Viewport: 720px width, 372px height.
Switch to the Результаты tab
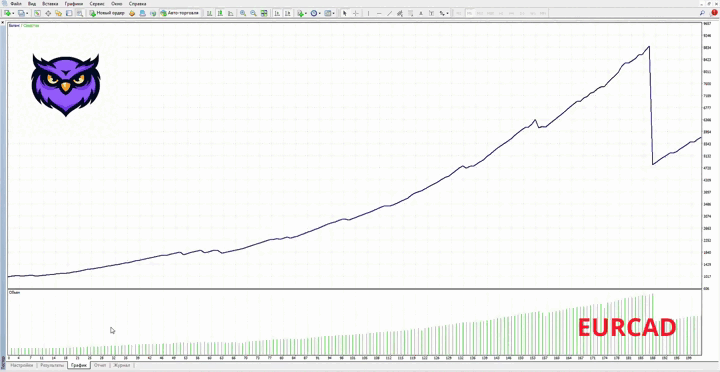[52, 366]
